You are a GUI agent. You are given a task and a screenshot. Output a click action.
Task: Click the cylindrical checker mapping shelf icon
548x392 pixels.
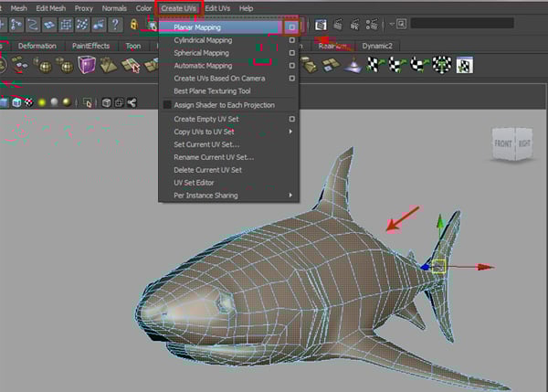(x=397, y=65)
